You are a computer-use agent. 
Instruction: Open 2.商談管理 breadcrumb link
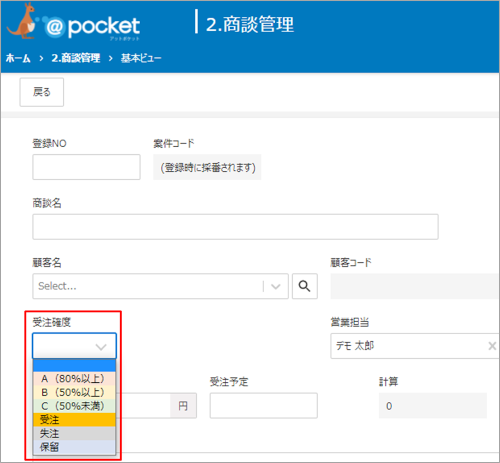(x=76, y=58)
